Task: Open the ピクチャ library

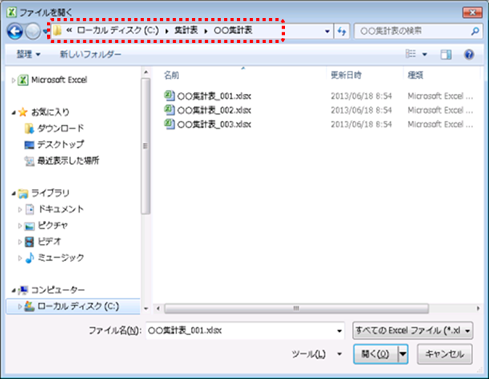Action: 53,225
